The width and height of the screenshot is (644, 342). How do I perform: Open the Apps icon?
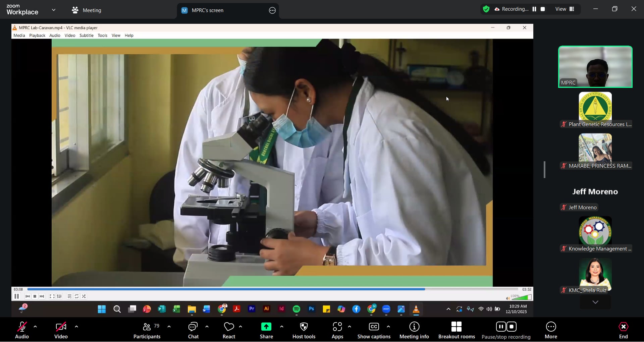[337, 327]
